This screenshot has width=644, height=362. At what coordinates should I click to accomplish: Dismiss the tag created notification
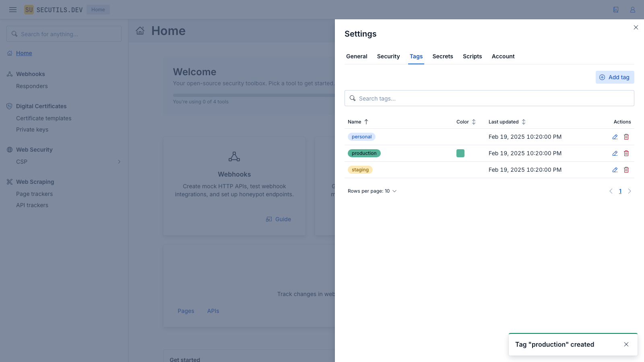626,344
